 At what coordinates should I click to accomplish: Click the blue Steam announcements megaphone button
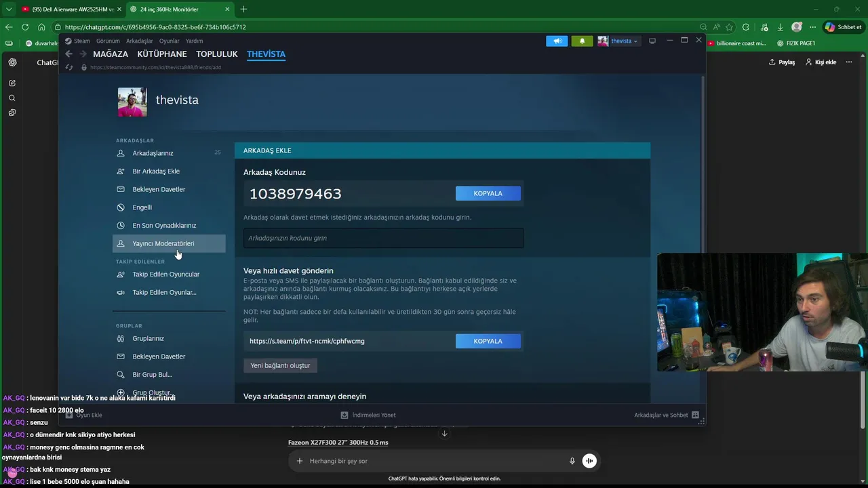coord(557,41)
